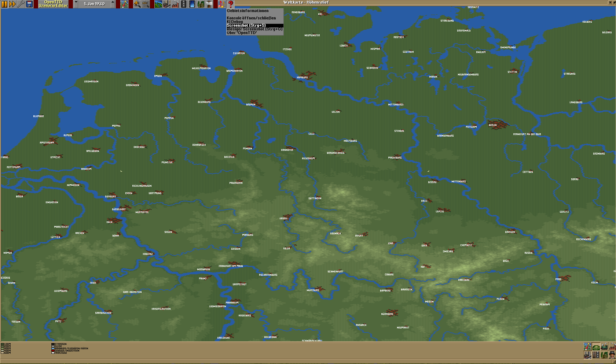The width and height of the screenshot is (616, 364).
Task: Click the floppy disk save scenario icon
Action: 29,4
